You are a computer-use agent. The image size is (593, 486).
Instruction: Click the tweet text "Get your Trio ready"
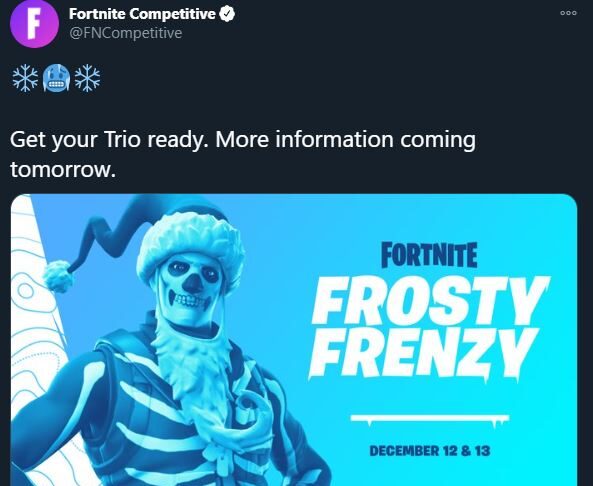[110, 140]
